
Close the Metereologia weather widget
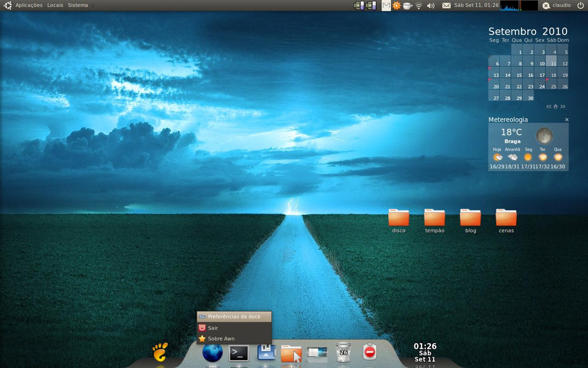[x=566, y=120]
